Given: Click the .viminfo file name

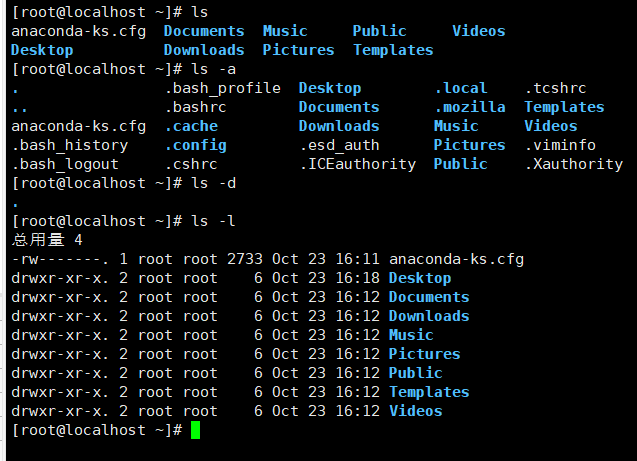Looking at the screenshot, I should 560,145.
